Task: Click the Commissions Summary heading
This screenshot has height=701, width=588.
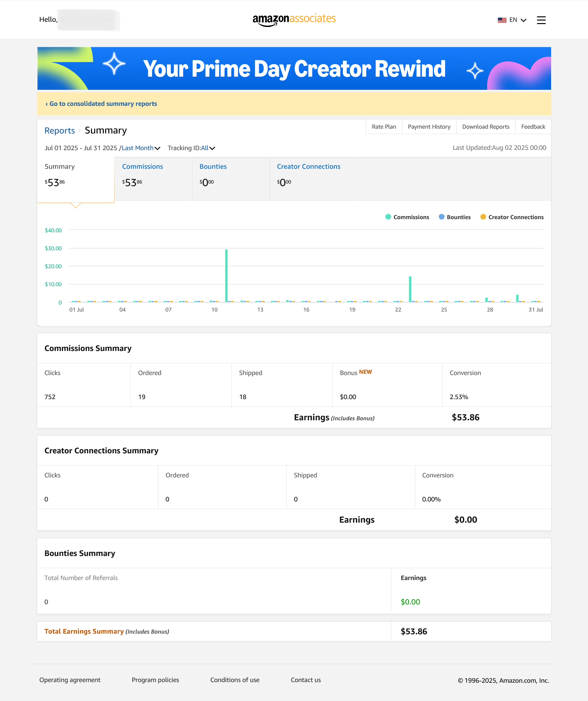Action: click(88, 348)
